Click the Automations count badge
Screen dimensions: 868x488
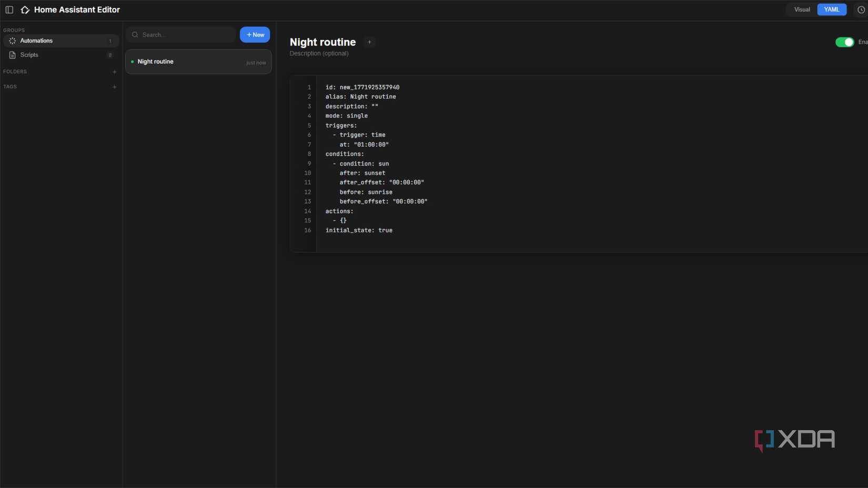point(110,41)
